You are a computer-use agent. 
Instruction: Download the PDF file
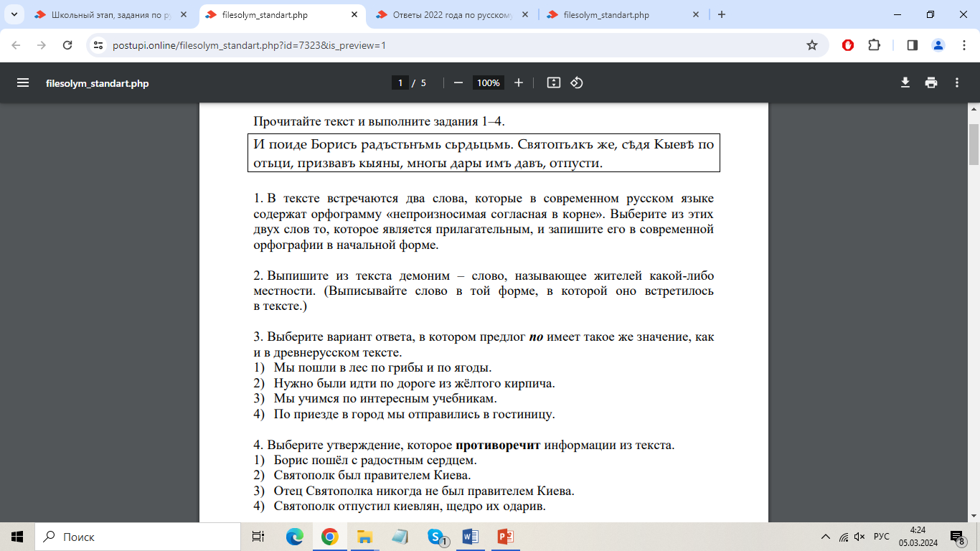click(905, 83)
